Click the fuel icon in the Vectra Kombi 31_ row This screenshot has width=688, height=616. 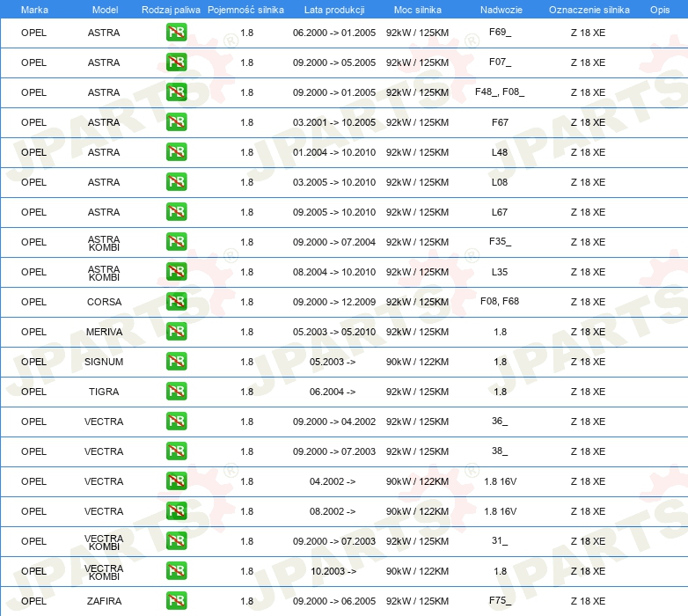click(176, 541)
